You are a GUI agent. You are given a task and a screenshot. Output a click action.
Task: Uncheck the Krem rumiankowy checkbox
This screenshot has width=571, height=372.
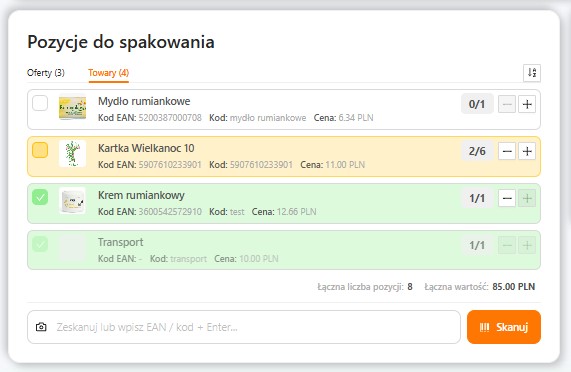point(40,197)
